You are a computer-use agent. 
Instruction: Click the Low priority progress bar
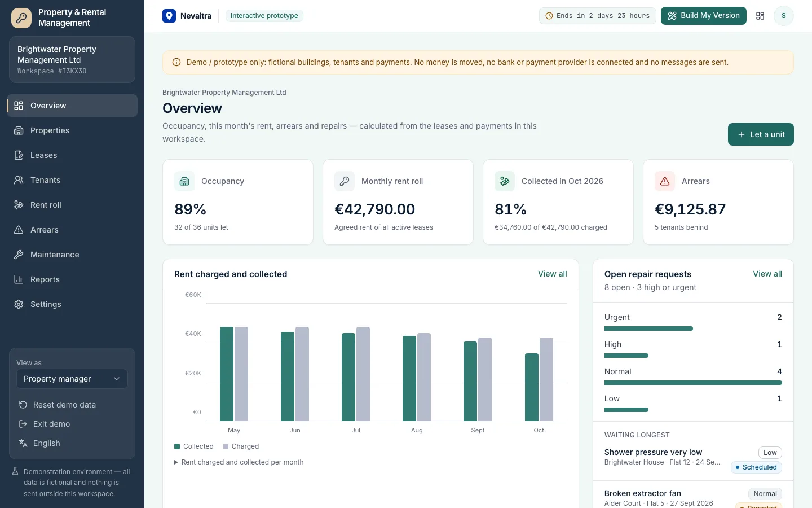point(626,410)
